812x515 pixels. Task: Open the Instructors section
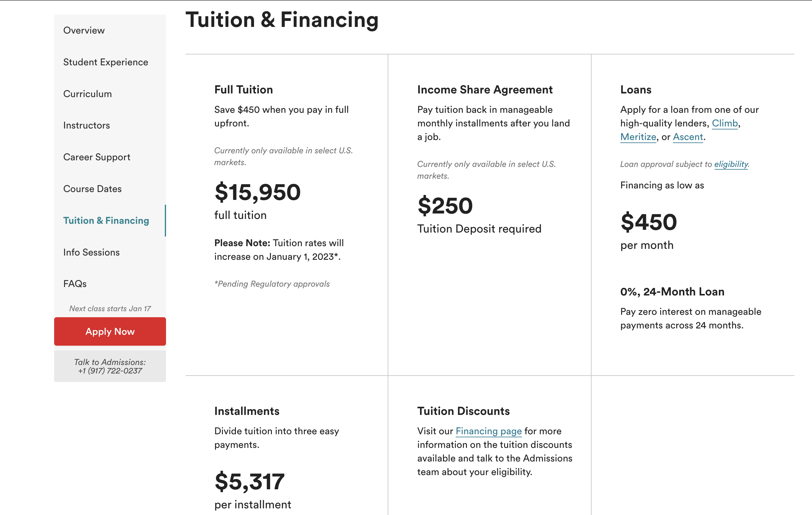pyautogui.click(x=86, y=125)
